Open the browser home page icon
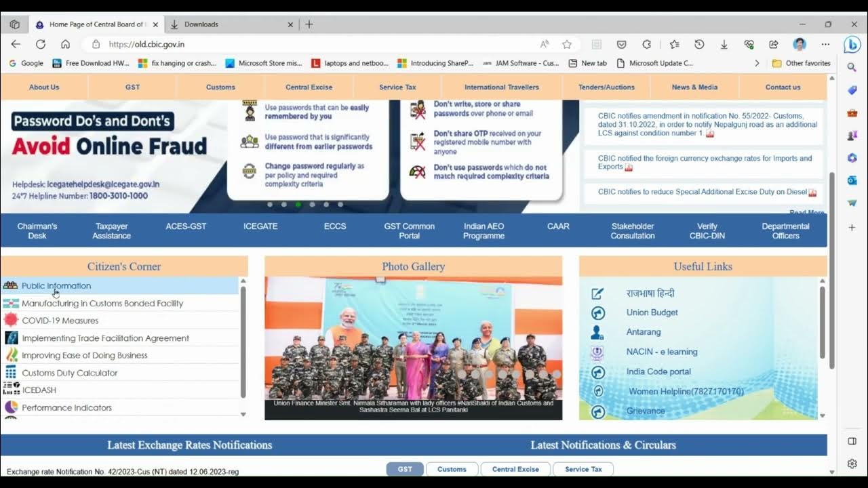The height and width of the screenshot is (488, 868). 65,44
